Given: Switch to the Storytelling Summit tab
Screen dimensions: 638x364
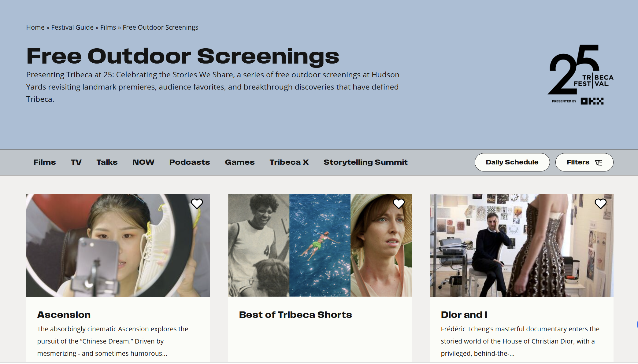Looking at the screenshot, I should [x=365, y=162].
